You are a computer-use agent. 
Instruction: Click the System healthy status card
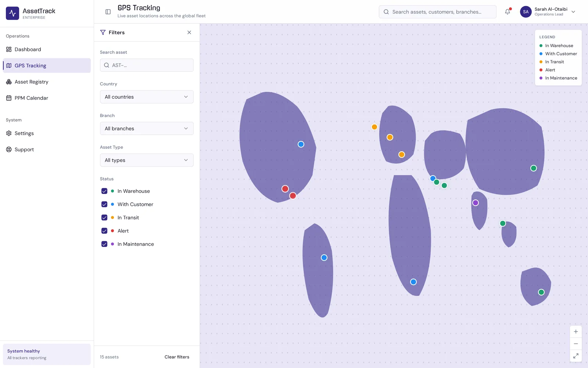[x=47, y=354]
